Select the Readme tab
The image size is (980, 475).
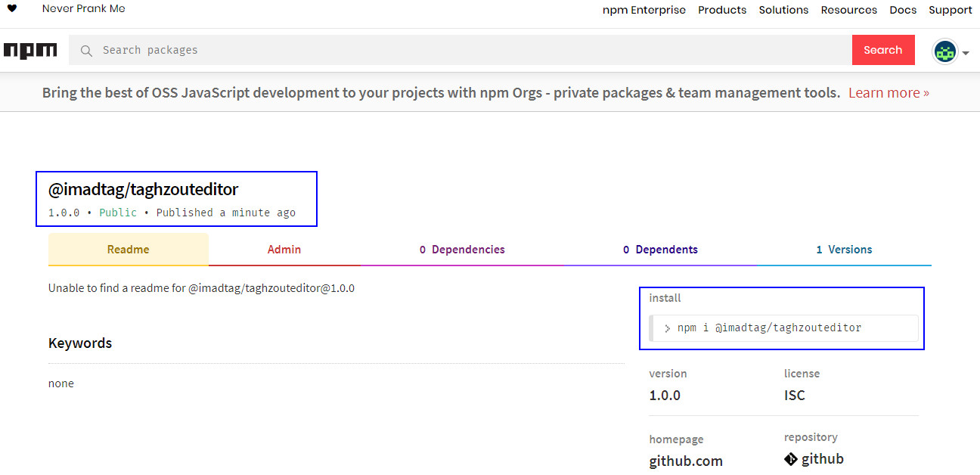pyautogui.click(x=129, y=250)
